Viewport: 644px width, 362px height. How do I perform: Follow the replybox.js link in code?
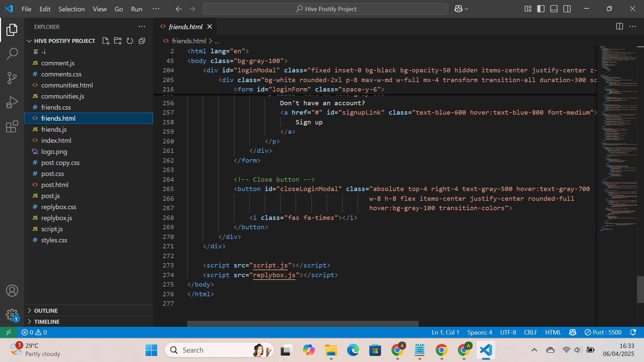[274, 275]
